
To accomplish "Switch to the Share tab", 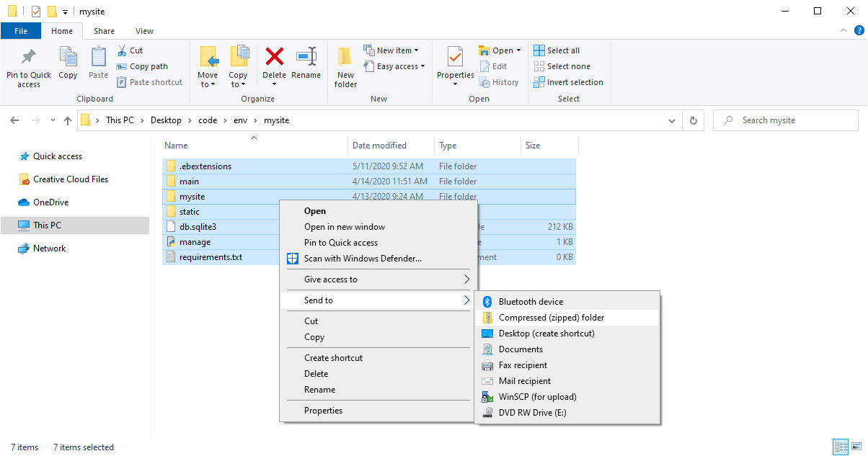I will [104, 31].
